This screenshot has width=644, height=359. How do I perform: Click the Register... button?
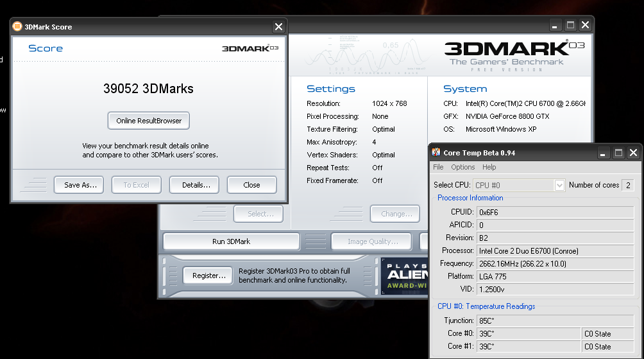pyautogui.click(x=207, y=276)
